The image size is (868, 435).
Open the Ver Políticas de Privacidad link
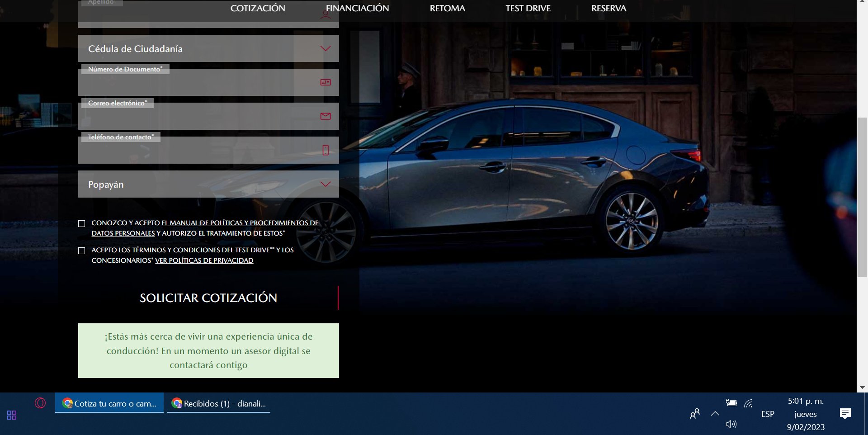[x=204, y=260]
